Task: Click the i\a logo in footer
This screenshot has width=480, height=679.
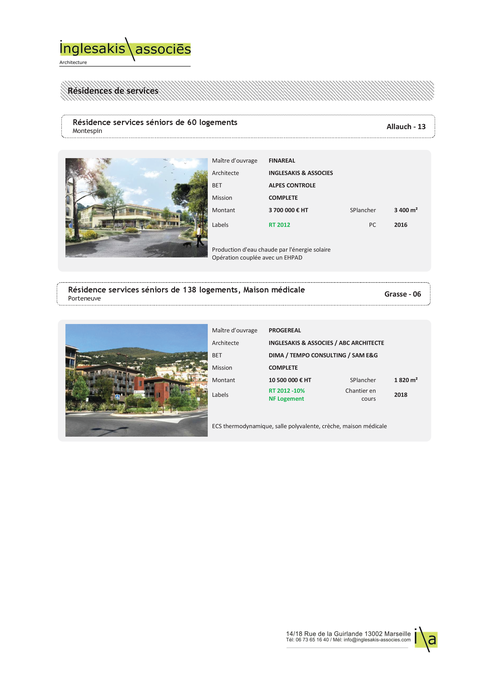Action: point(426,639)
